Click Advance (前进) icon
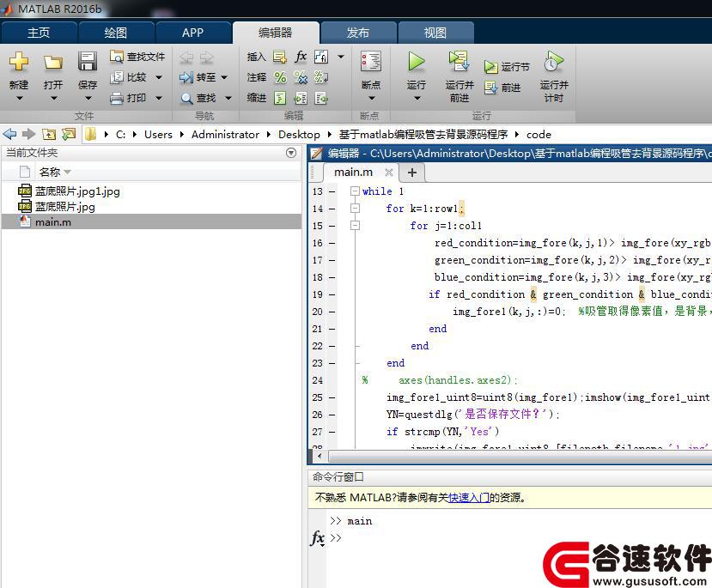712x588 pixels. click(490, 88)
